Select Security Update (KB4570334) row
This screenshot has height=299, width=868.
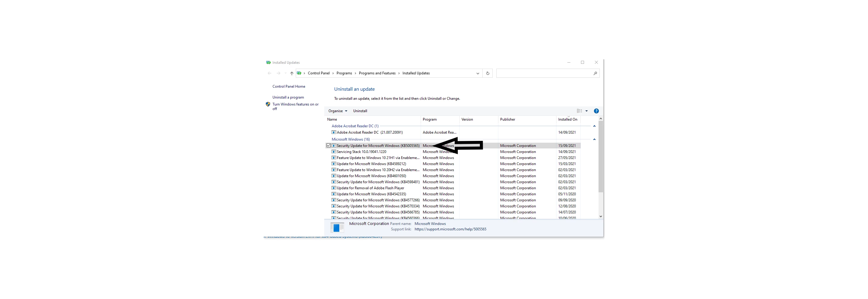coord(453,206)
